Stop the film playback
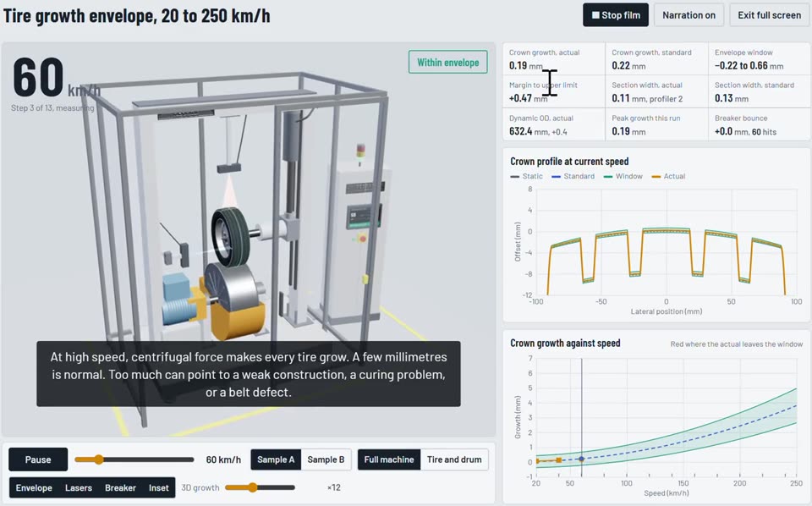 click(x=616, y=15)
